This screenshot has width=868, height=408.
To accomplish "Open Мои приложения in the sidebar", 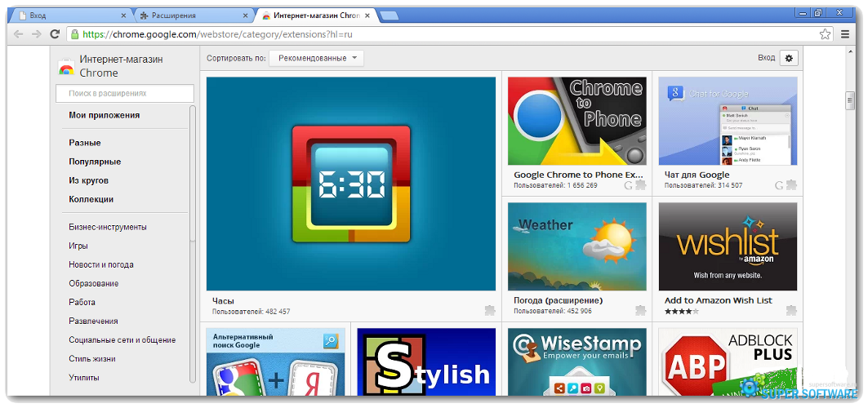I will click(104, 115).
